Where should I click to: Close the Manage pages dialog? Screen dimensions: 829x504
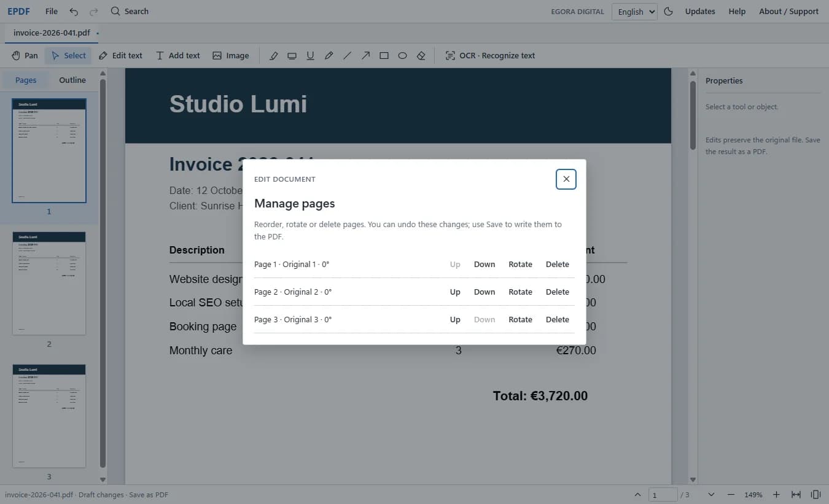pyautogui.click(x=566, y=179)
